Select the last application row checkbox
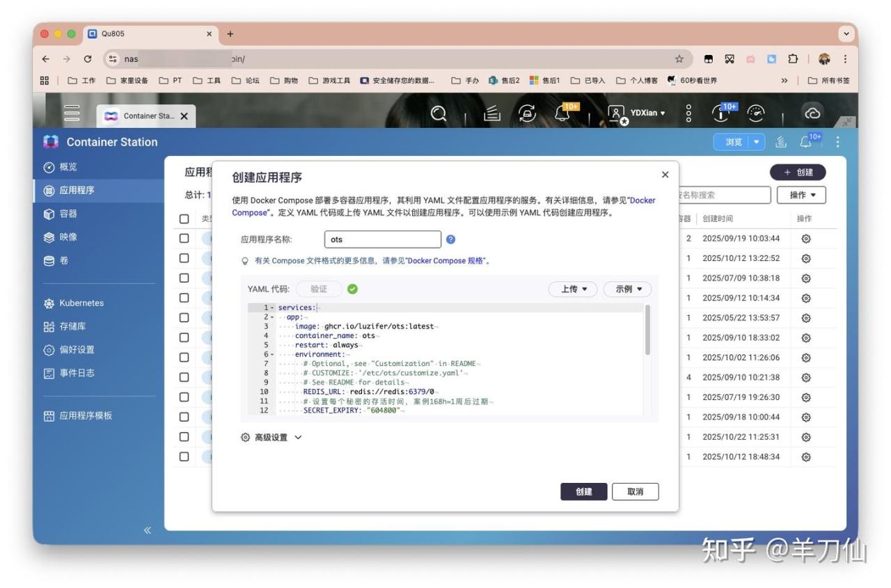Viewport: 891px width, 588px height. tap(184, 456)
